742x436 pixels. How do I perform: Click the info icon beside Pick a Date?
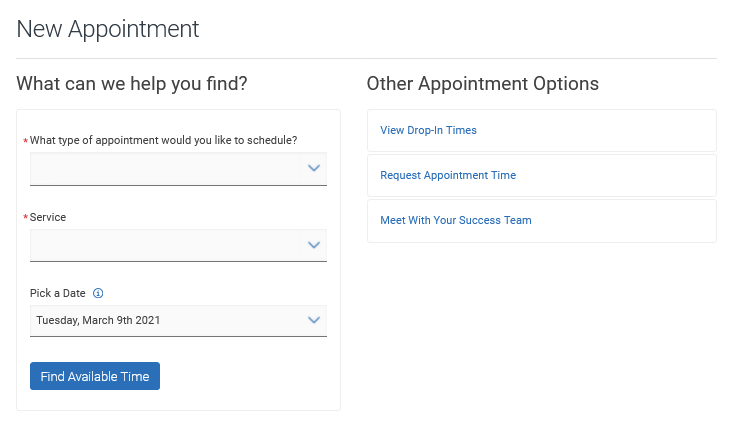98,294
